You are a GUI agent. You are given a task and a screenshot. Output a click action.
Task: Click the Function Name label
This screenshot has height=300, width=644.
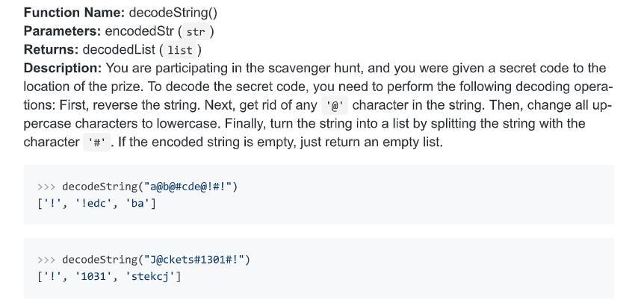(x=74, y=13)
